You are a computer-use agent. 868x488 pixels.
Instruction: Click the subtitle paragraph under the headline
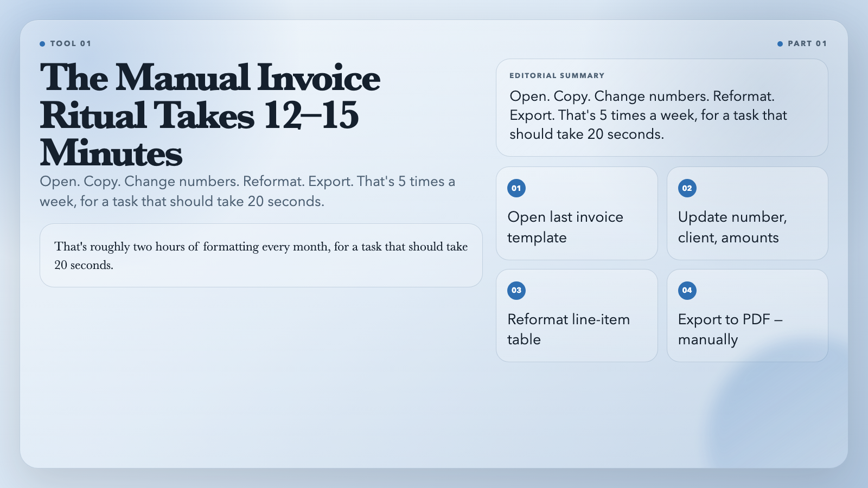(247, 191)
